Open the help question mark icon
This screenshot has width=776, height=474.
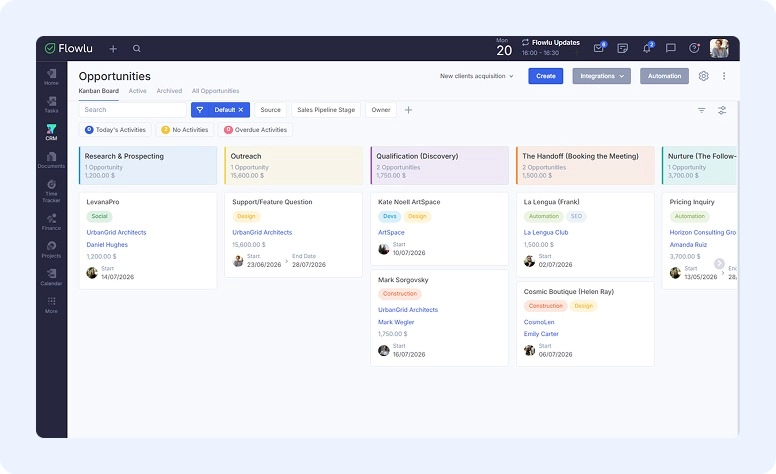(694, 47)
